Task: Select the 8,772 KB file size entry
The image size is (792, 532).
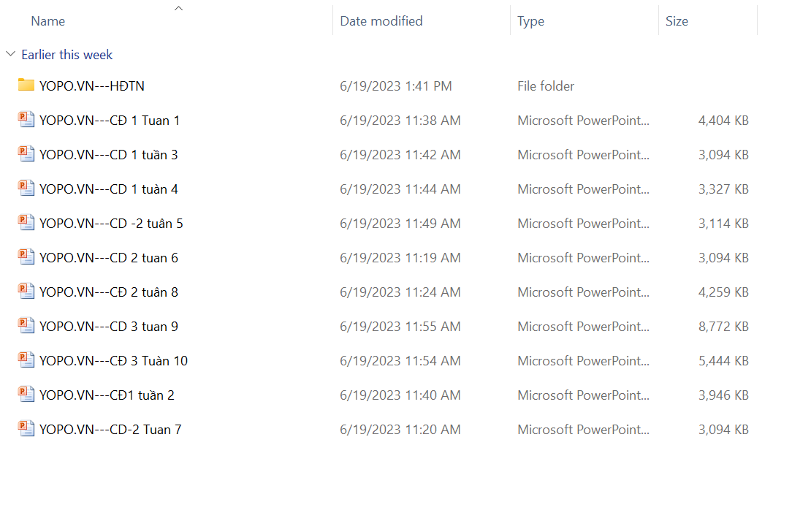Action: tap(723, 327)
